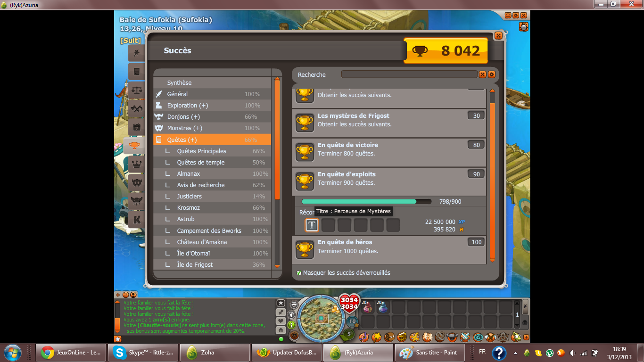This screenshot has width=644, height=362.
Task: Open the search options gear button
Action: (x=491, y=74)
